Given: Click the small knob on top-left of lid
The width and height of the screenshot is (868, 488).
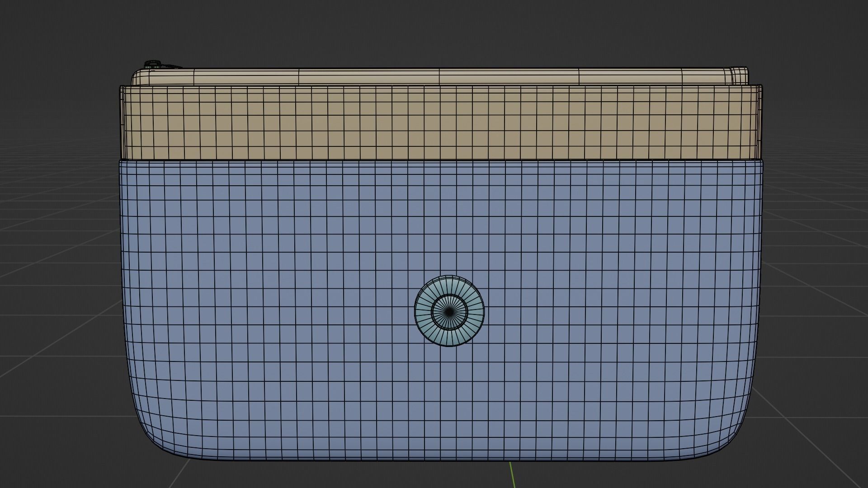Looking at the screenshot, I should point(153,64).
